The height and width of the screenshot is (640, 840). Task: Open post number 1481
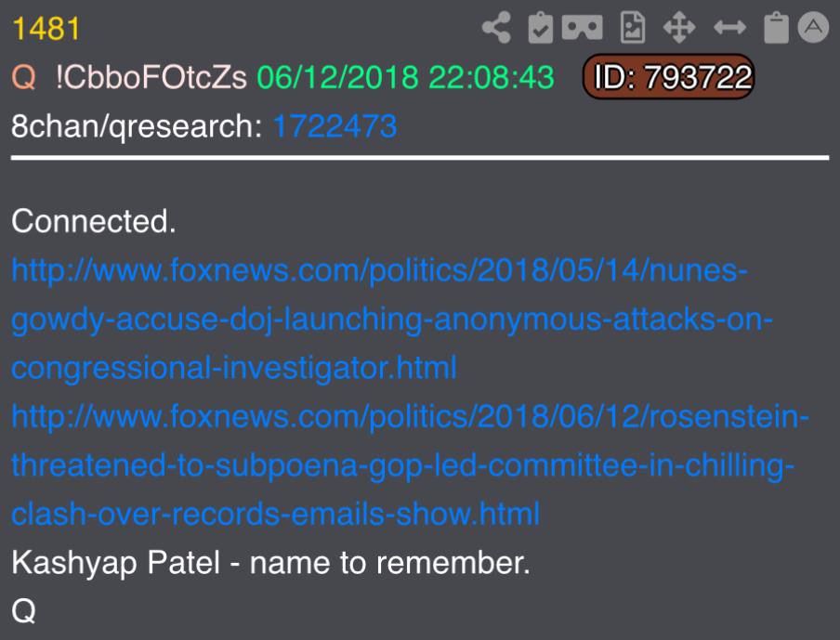46,29
